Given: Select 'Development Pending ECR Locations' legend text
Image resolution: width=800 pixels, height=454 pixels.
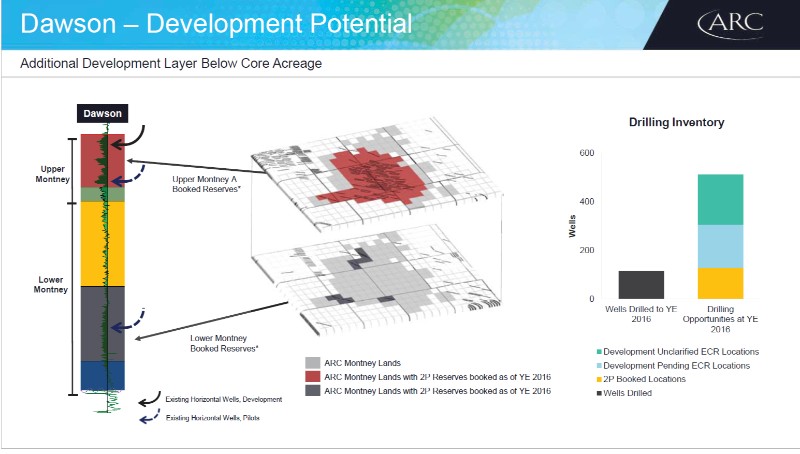Looking at the screenshot, I should pyautogui.click(x=677, y=366).
